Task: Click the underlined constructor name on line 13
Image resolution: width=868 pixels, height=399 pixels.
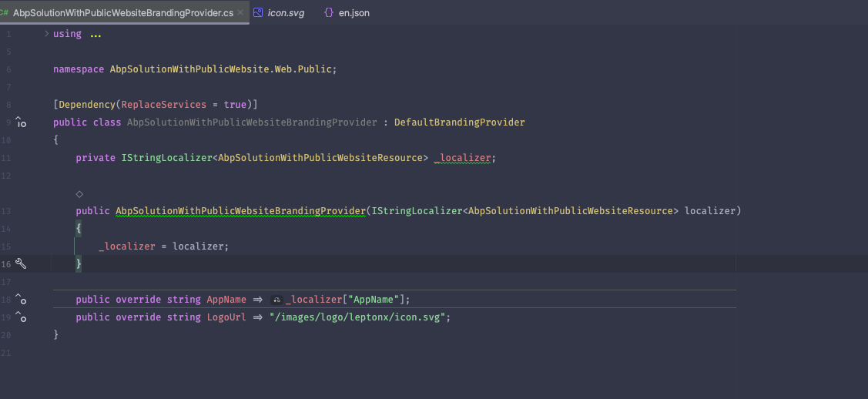Action: coord(240,211)
